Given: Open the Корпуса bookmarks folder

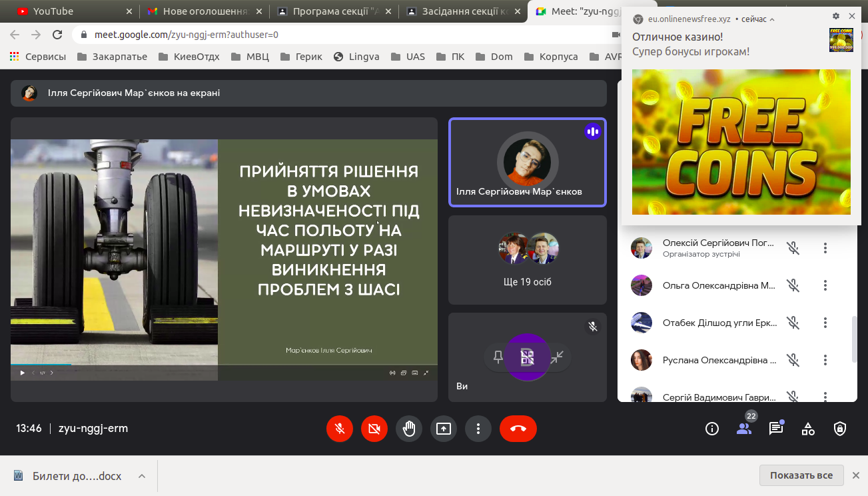Looking at the screenshot, I should tap(551, 57).
